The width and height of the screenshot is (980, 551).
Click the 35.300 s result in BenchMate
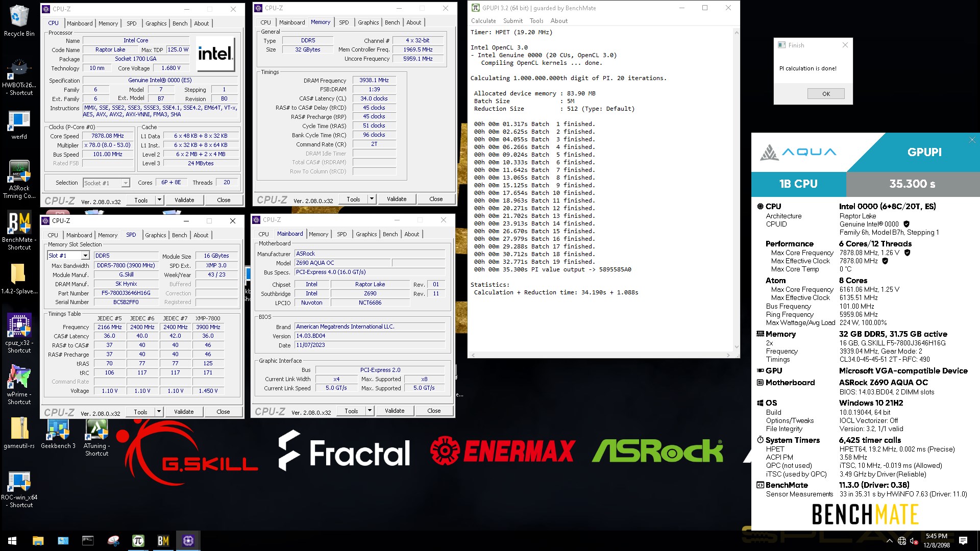click(x=913, y=184)
